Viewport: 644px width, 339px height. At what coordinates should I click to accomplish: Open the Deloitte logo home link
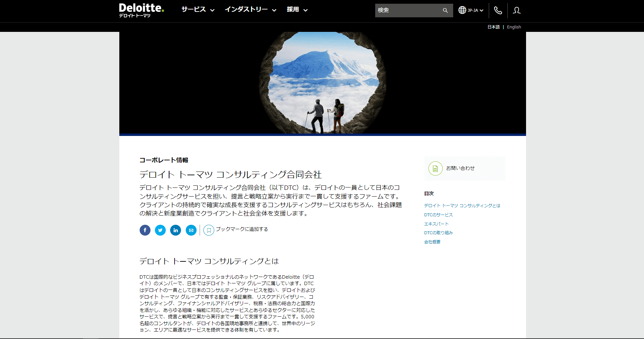(141, 10)
